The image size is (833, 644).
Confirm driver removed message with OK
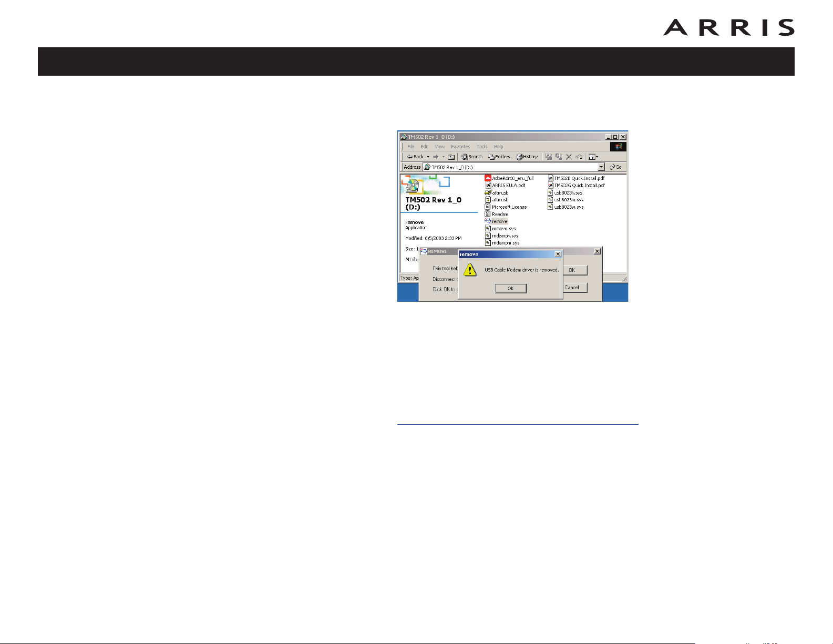tap(510, 289)
